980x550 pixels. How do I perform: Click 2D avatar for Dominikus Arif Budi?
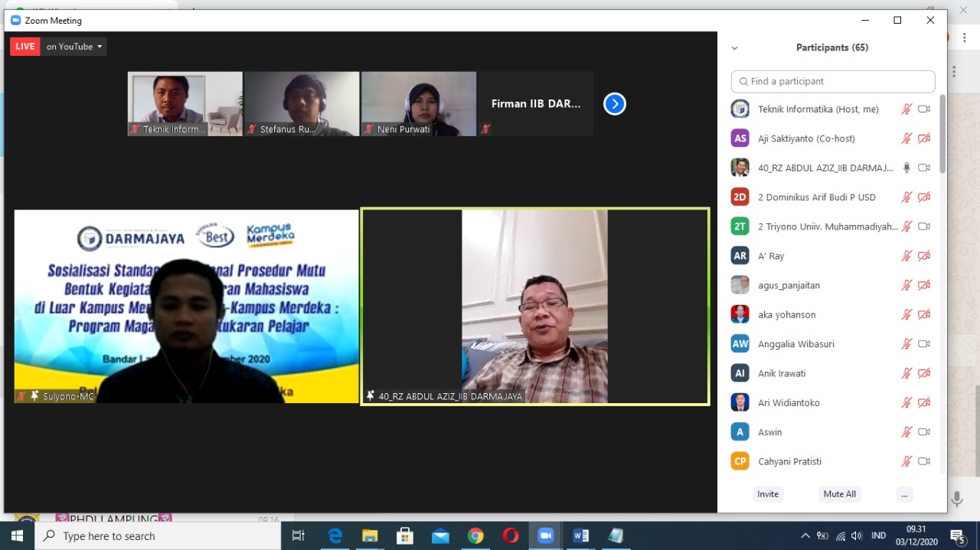click(740, 197)
